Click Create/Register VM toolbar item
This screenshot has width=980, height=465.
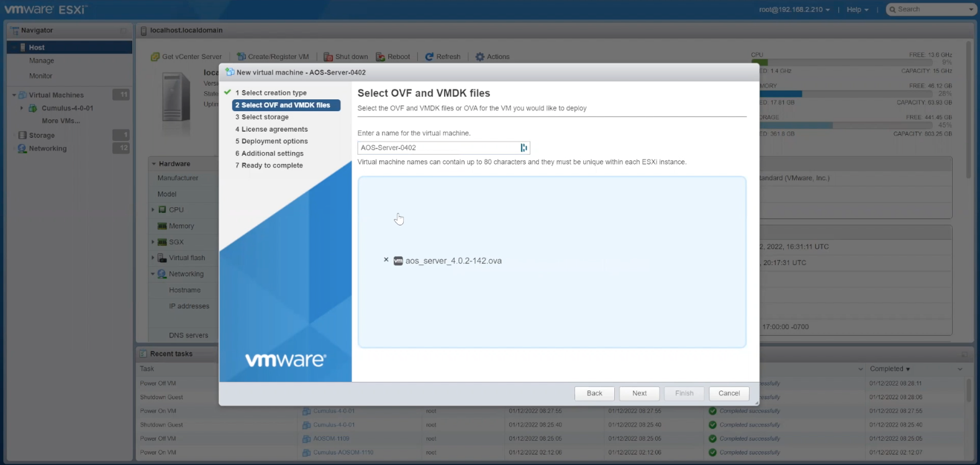click(273, 56)
